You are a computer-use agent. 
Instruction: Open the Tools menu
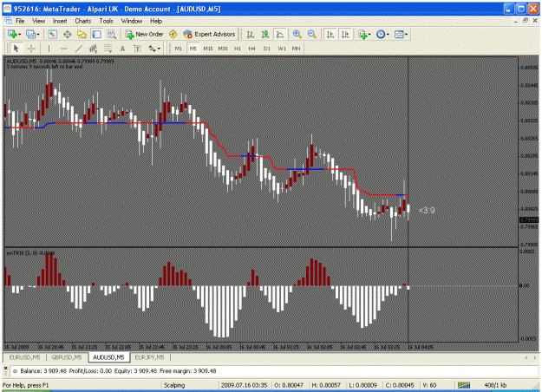coord(106,21)
